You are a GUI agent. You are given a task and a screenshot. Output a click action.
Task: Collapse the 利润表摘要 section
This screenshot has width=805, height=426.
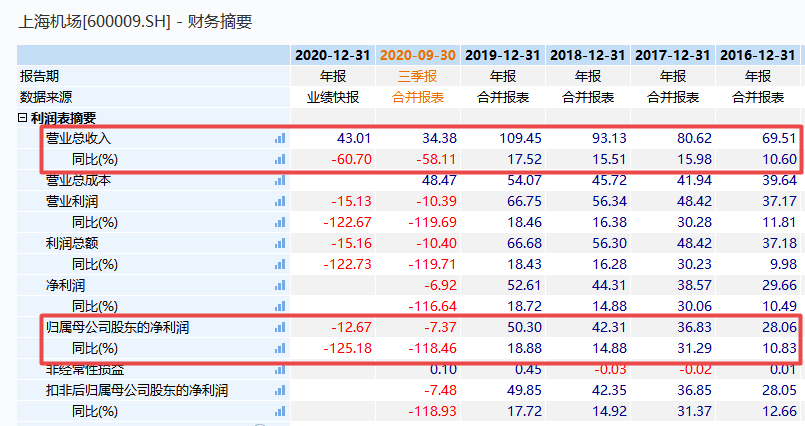pyautogui.click(x=23, y=118)
